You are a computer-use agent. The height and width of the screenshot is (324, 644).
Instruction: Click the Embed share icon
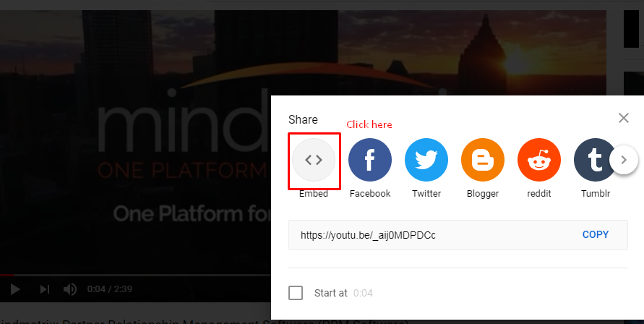314,160
